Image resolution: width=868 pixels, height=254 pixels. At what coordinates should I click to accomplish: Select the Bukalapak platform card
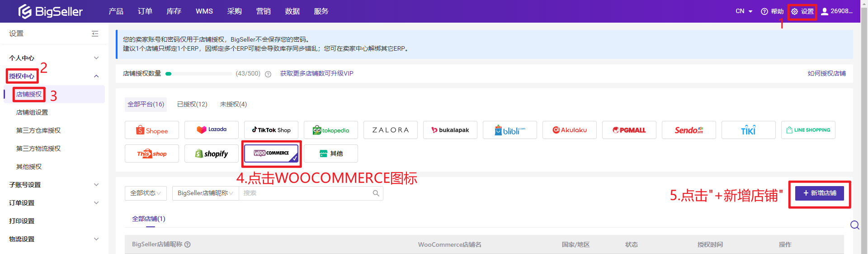[x=450, y=130]
